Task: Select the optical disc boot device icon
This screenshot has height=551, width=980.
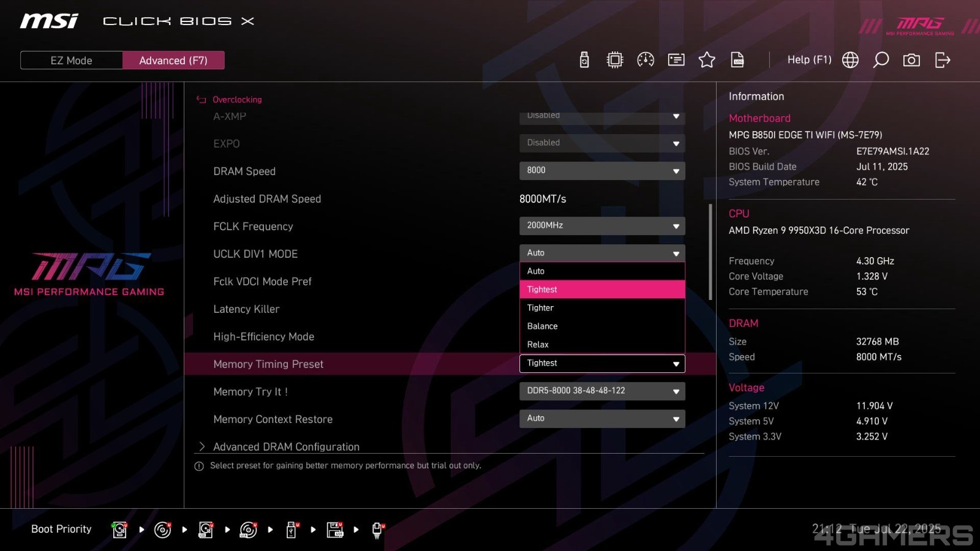Action: (162, 530)
